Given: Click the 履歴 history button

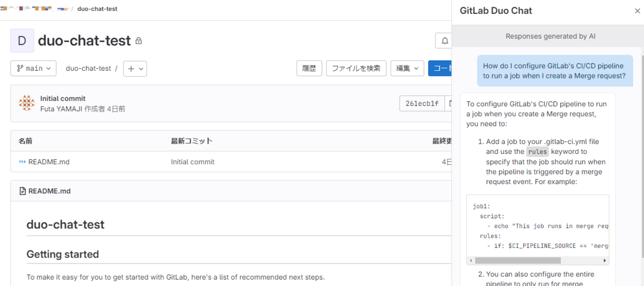Looking at the screenshot, I should click(x=309, y=68).
